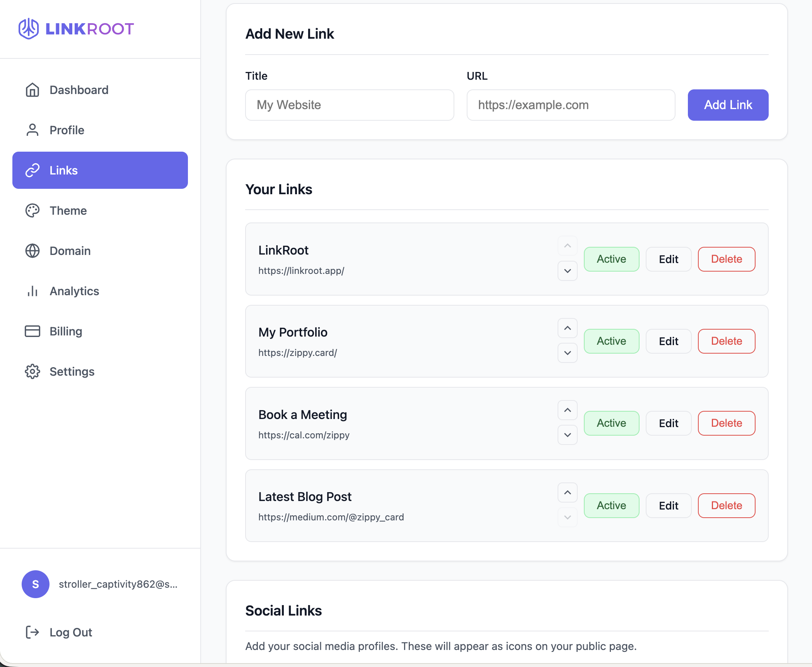Click the Log Out arrow icon
The height and width of the screenshot is (667, 812).
32,632
